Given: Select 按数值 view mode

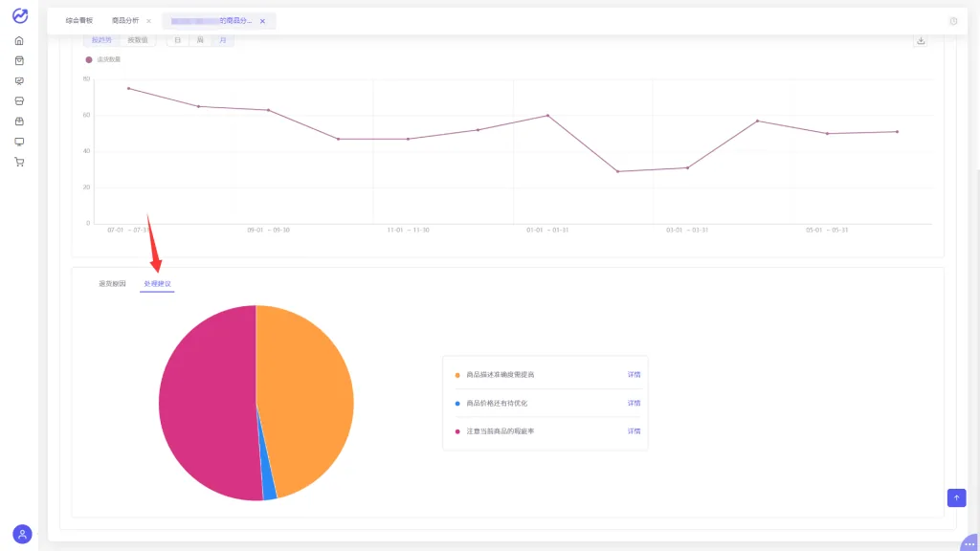Looking at the screenshot, I should [138, 40].
